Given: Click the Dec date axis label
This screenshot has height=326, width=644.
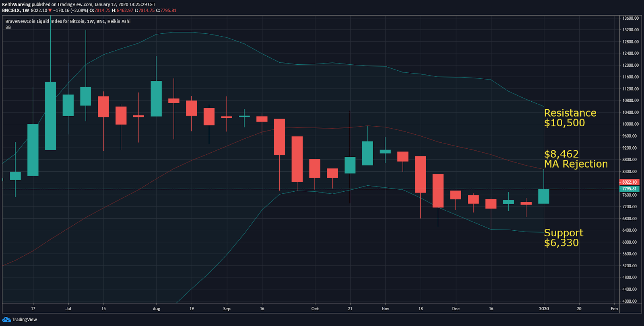Looking at the screenshot, I should point(456,309).
